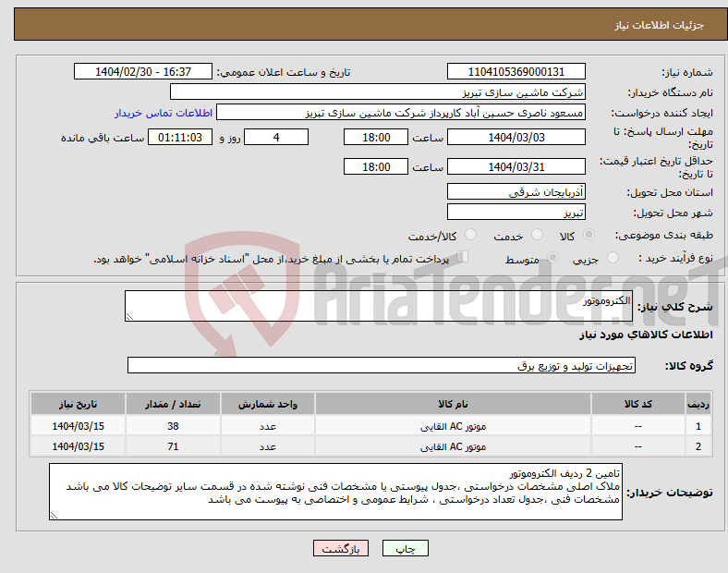Select the کالا radio button

(x=588, y=235)
